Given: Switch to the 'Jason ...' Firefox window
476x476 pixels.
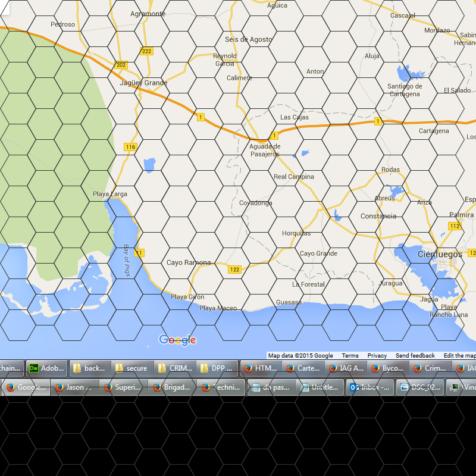Looking at the screenshot, I should pyautogui.click(x=75, y=387).
